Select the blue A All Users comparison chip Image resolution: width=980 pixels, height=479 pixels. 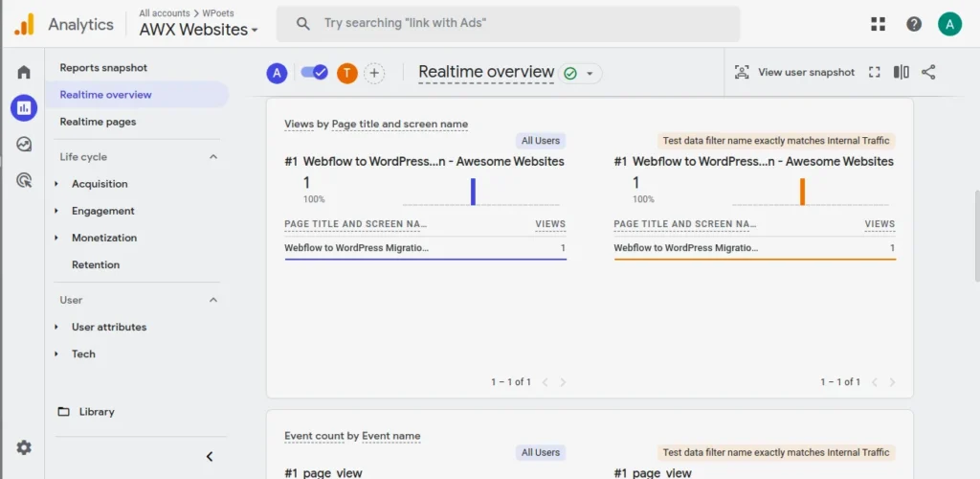pyautogui.click(x=277, y=73)
